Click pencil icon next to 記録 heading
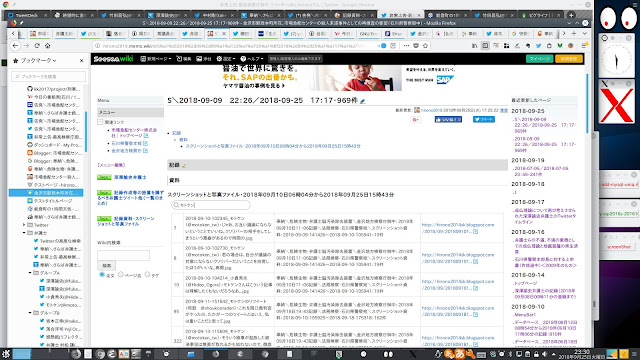Screen dimensions: 640x360 coord(184,165)
